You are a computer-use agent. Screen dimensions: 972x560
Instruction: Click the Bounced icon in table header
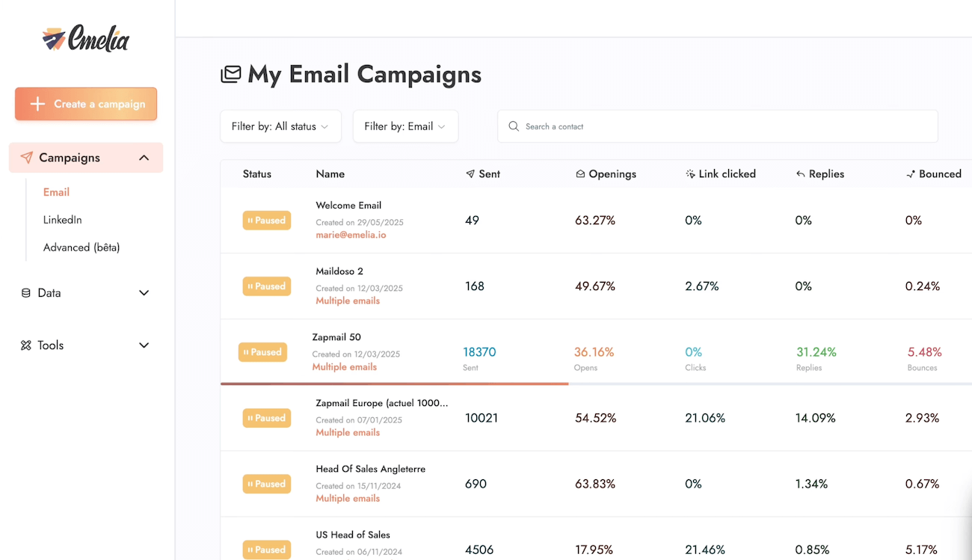coord(911,174)
